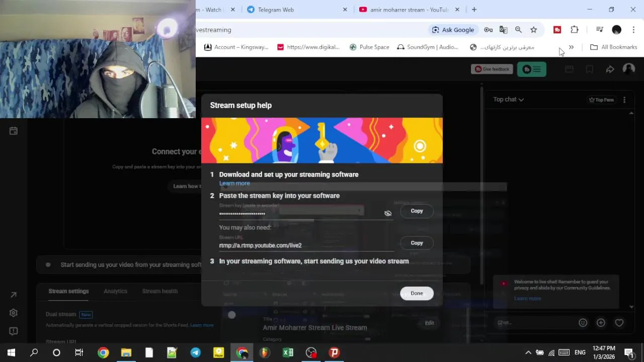Click the share arrow icon in Studio header
Viewport: 644px width, 362px height.
tap(610, 69)
